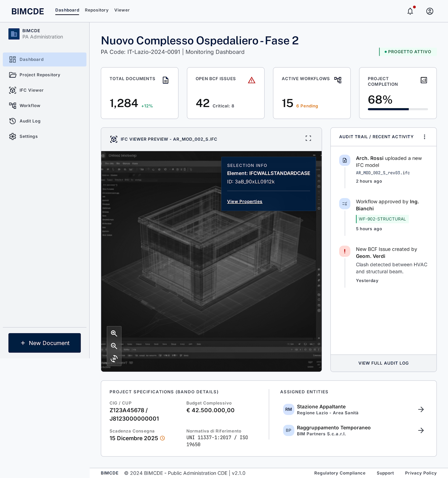Click the Raggruppamento Temporaneo entity name
Viewport: 448px width, 478px height.
pos(334,428)
